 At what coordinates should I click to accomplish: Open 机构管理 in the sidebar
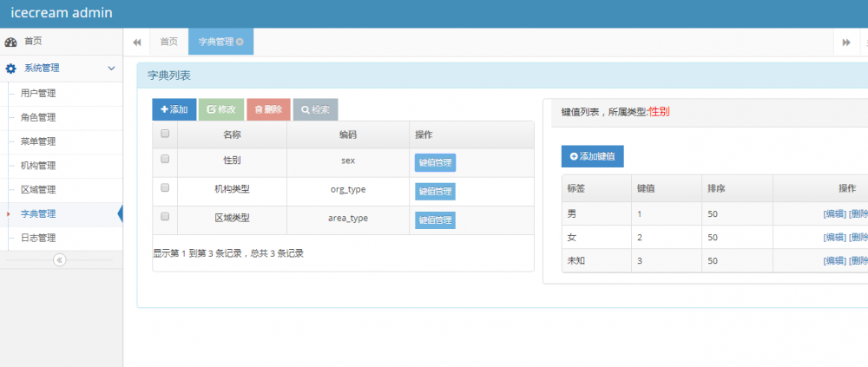coord(62,166)
